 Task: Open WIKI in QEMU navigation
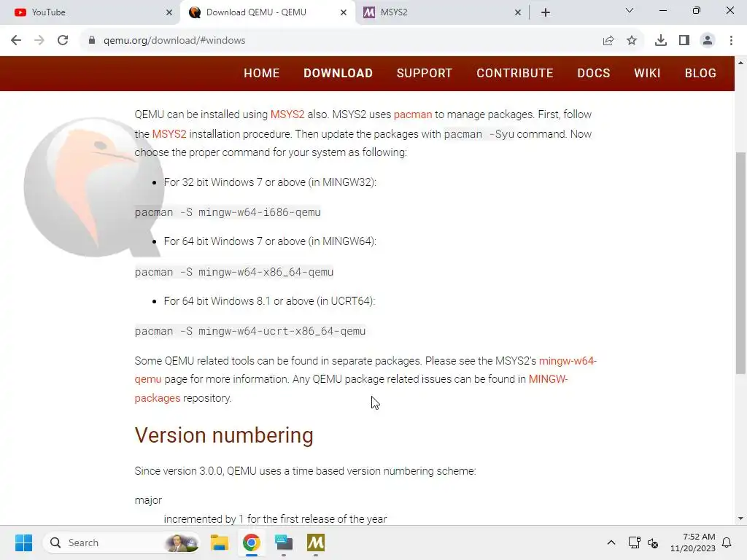click(x=647, y=74)
